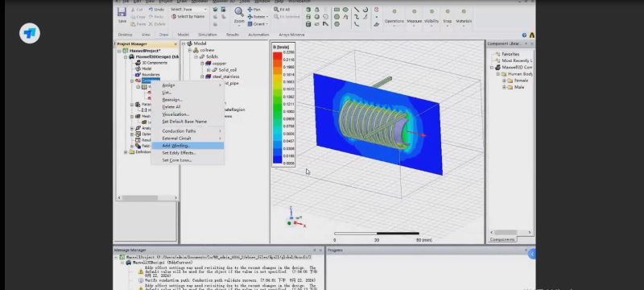Image resolution: width=644 pixels, height=290 pixels.
Task: Select the Human Body folder in Component Library
Action: point(520,74)
